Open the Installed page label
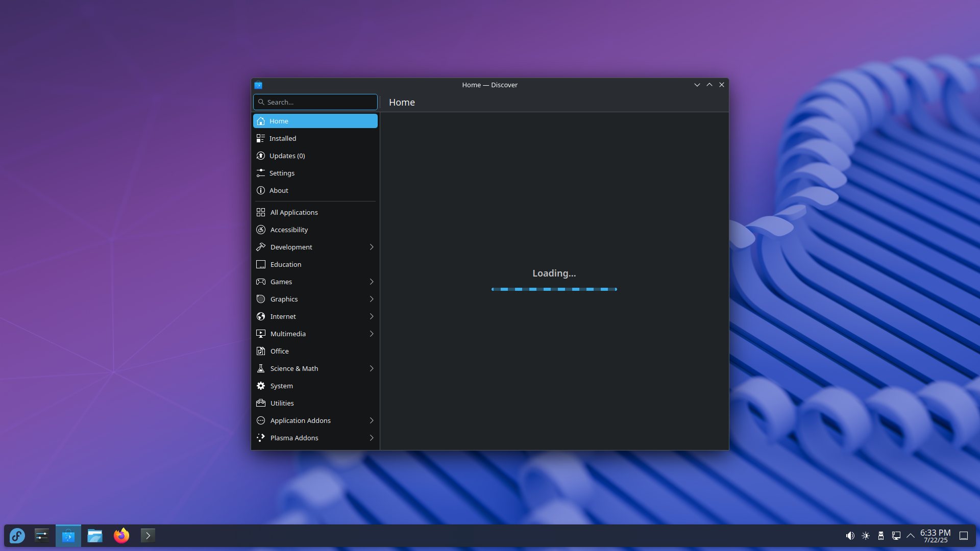 click(x=283, y=138)
